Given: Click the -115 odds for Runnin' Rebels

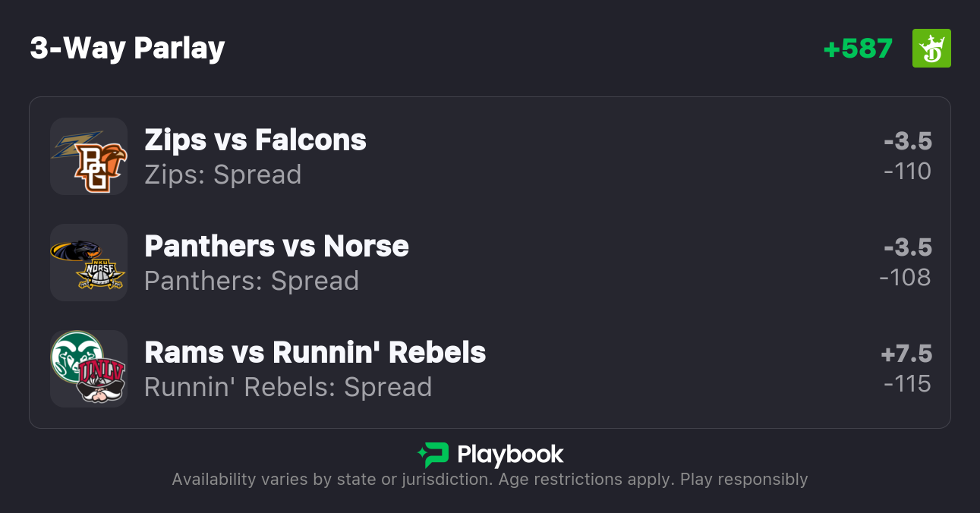Looking at the screenshot, I should [x=907, y=384].
